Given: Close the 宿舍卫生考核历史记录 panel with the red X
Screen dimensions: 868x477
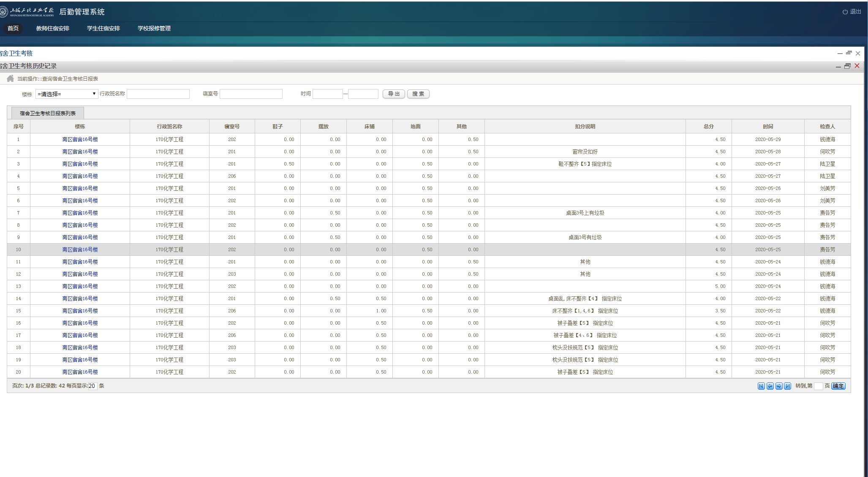Looking at the screenshot, I should click(x=857, y=66).
